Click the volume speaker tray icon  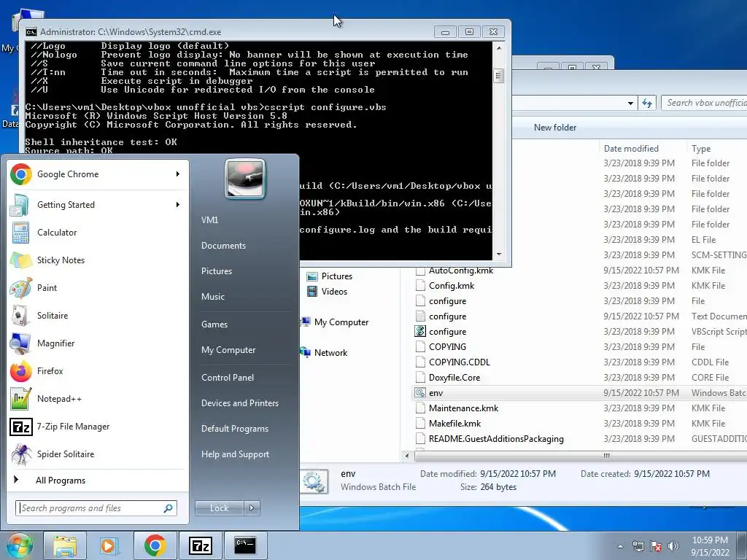673,546
